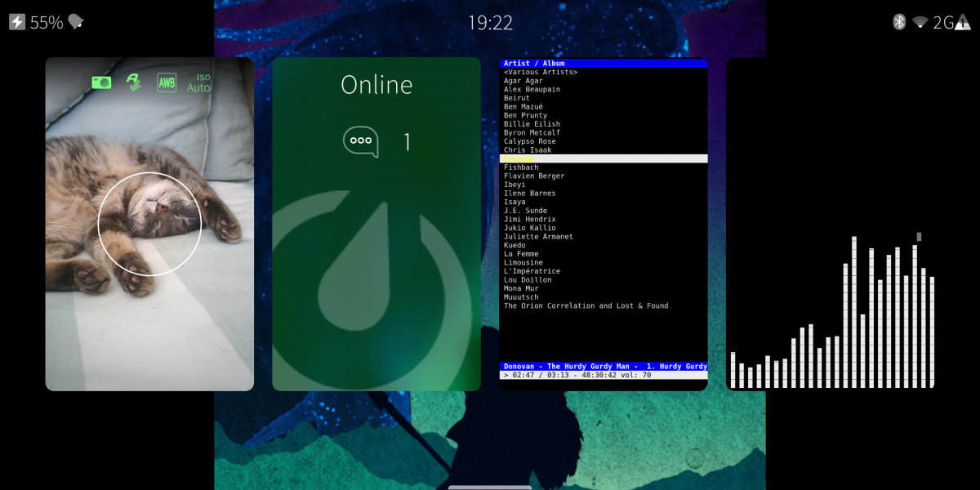Tap the circular focus ring on the cat

point(149,224)
